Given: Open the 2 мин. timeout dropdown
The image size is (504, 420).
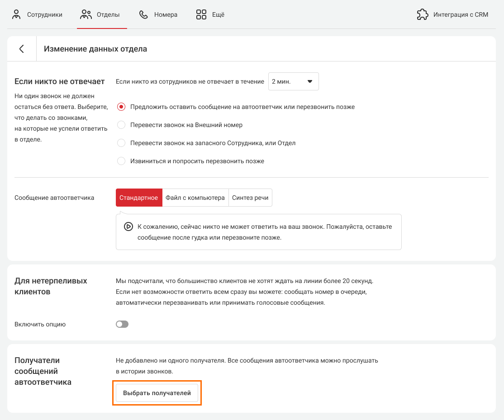Looking at the screenshot, I should [293, 82].
